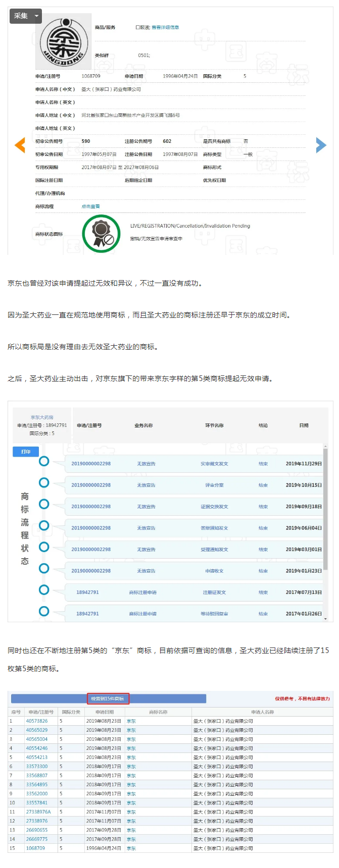Click 国际分类 column header in results table
339x868 pixels.
(71, 712)
